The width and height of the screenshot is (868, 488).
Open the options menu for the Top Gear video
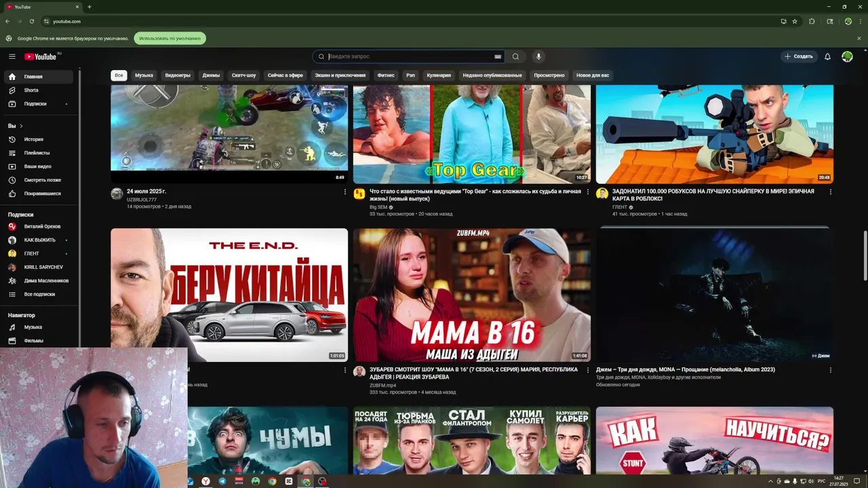pyautogui.click(x=587, y=192)
